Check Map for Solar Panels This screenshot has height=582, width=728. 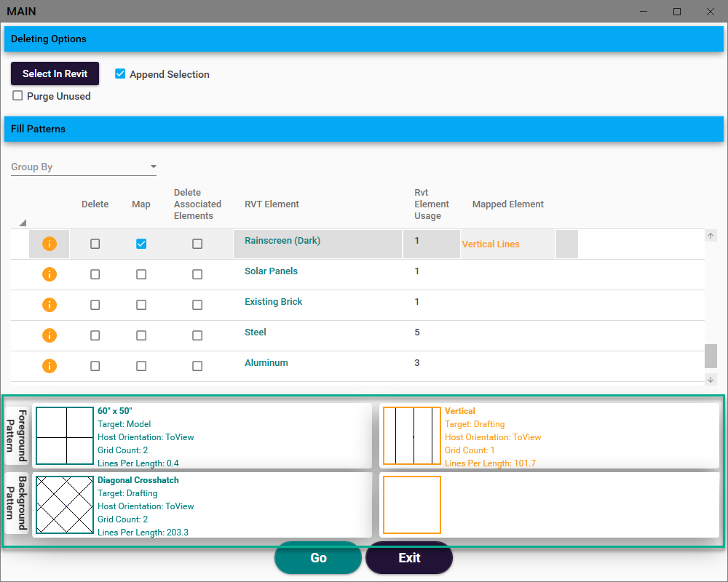(141, 274)
